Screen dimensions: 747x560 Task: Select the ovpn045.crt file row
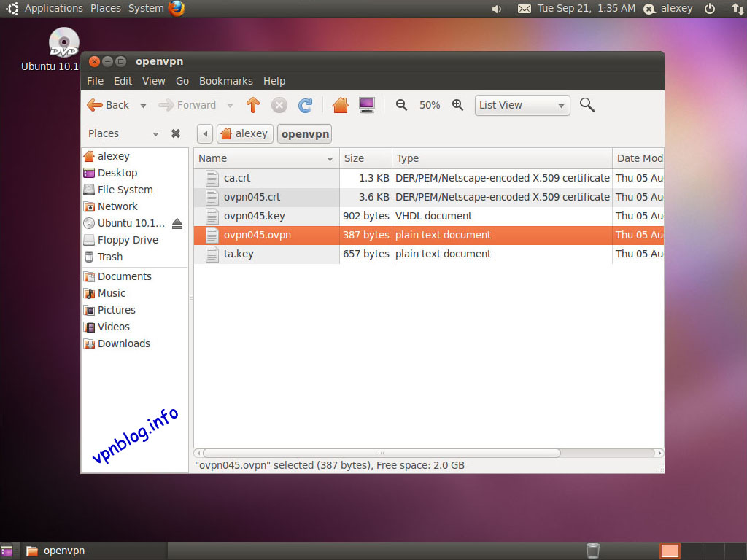[x=429, y=197]
